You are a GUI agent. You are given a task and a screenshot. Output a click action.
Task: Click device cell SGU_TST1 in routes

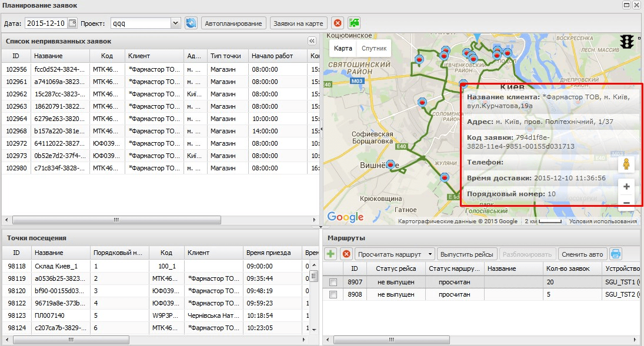622,283
